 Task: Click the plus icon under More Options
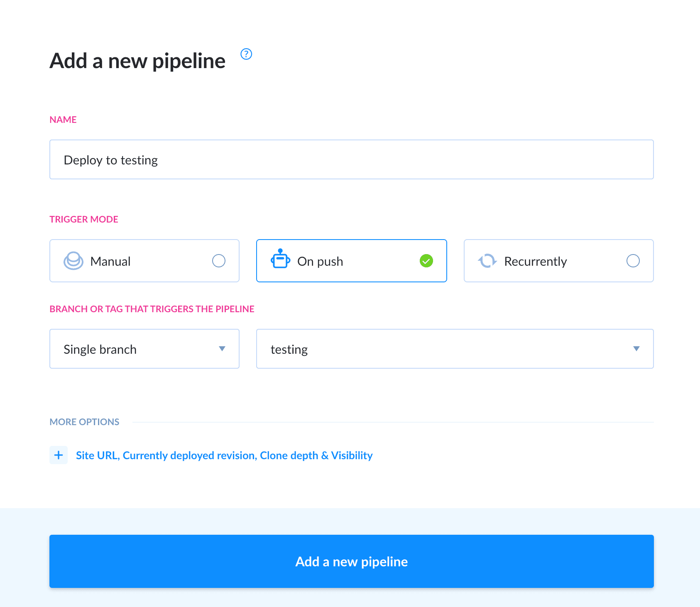pos(59,455)
